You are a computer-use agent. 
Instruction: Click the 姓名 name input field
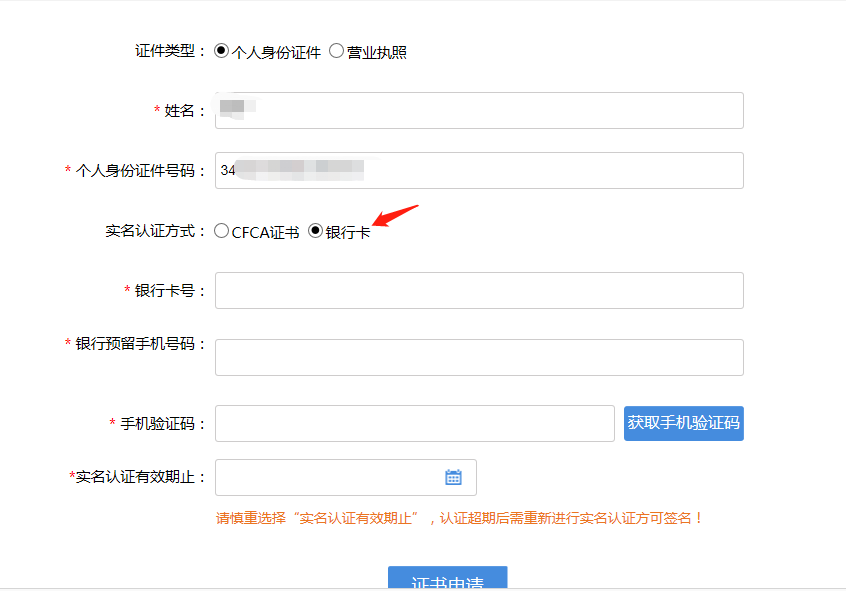coord(479,110)
